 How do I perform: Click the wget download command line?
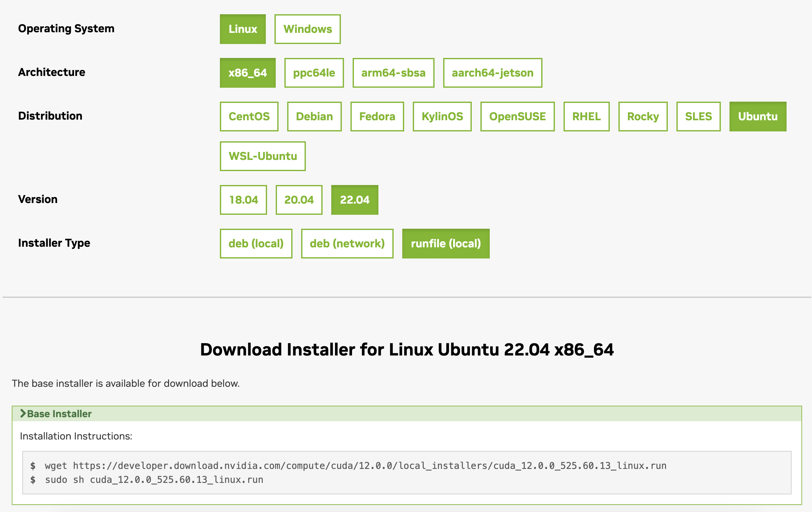tap(355, 466)
